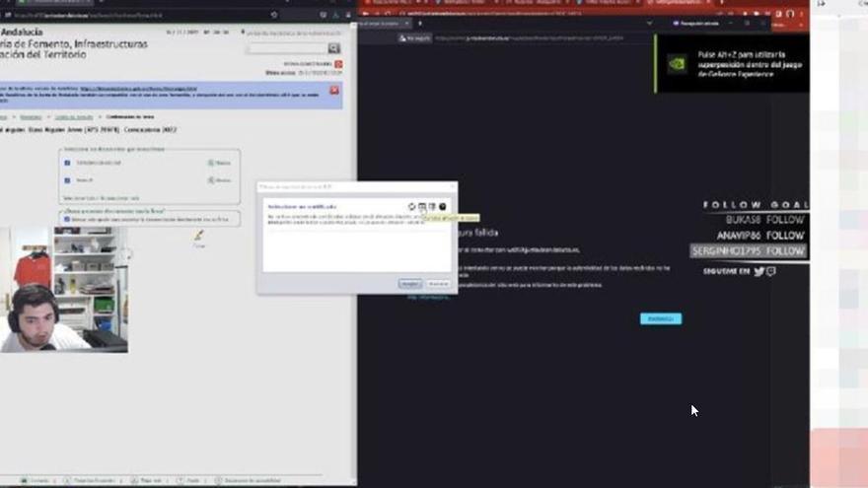This screenshot has width=868, height=488.
Task: Click the download link in the blue banner
Action: click(138, 89)
